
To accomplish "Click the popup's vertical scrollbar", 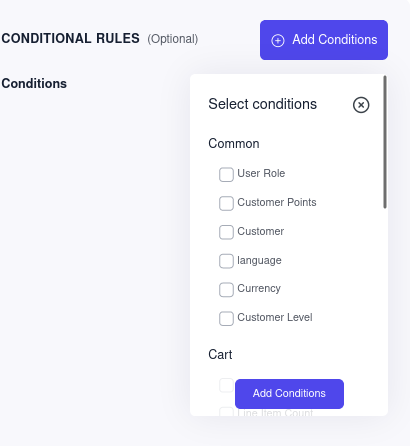I will pyautogui.click(x=385, y=142).
